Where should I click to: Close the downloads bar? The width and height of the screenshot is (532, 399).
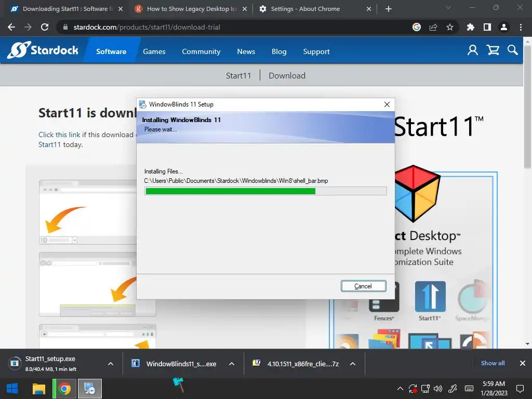523,363
